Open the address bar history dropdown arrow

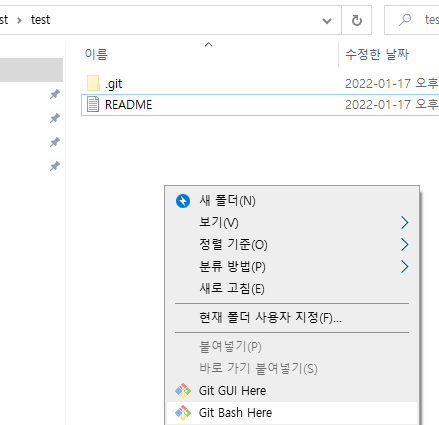(x=327, y=21)
